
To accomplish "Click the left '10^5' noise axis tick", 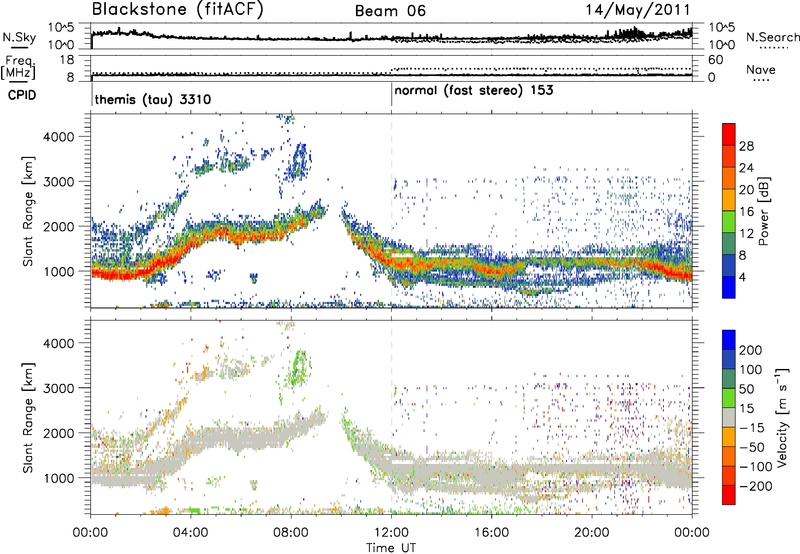I will point(61,28).
